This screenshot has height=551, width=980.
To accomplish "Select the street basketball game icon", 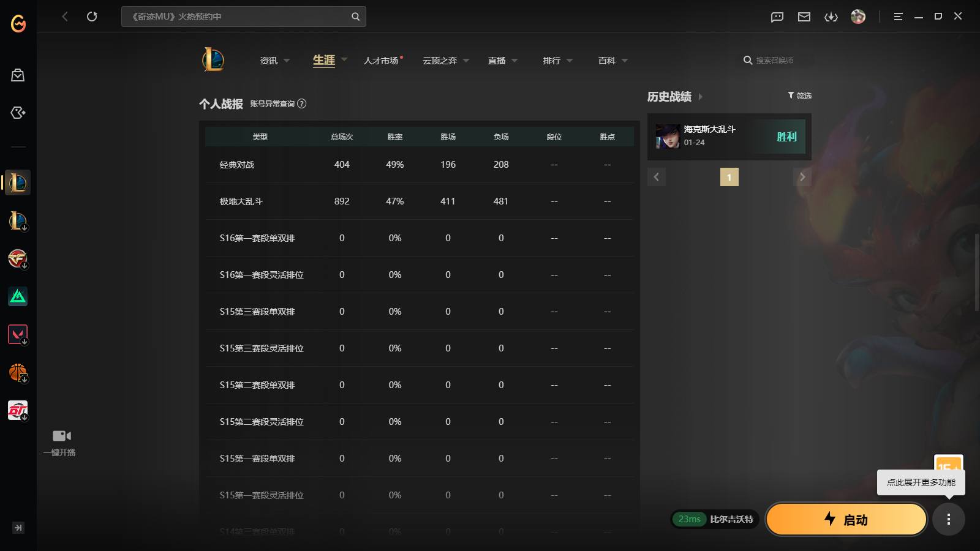I will click(18, 372).
